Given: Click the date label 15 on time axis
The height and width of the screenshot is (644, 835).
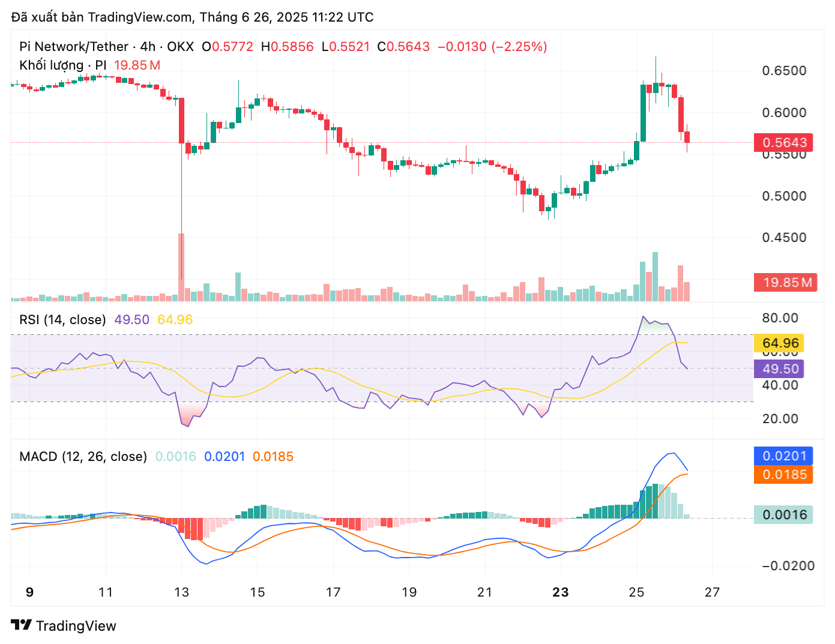Looking at the screenshot, I should point(257,592).
